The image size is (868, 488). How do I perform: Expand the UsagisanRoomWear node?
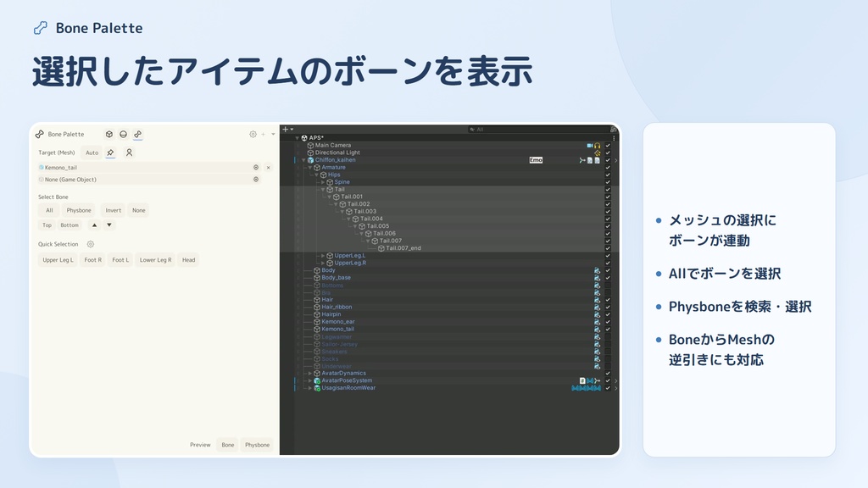point(310,388)
